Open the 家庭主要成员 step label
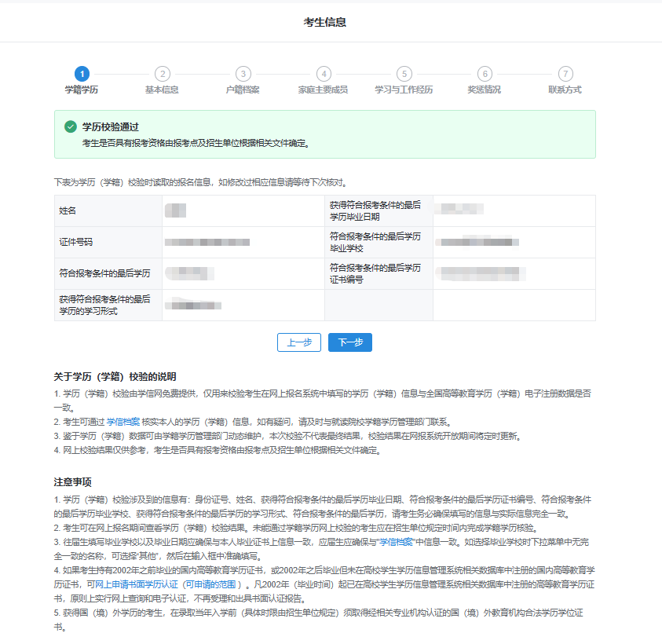The width and height of the screenshot is (662, 644). [323, 90]
